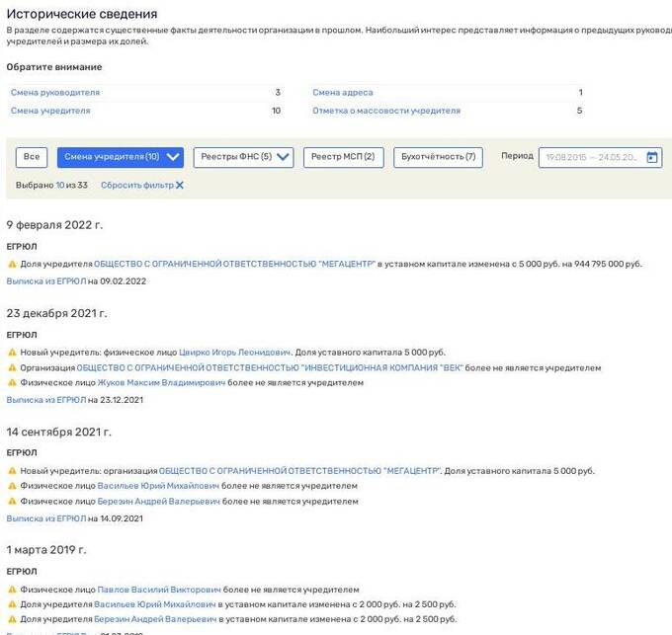
Task: Click warning icon beside Цвирко Игорь Леонидович entry
Action: point(12,353)
